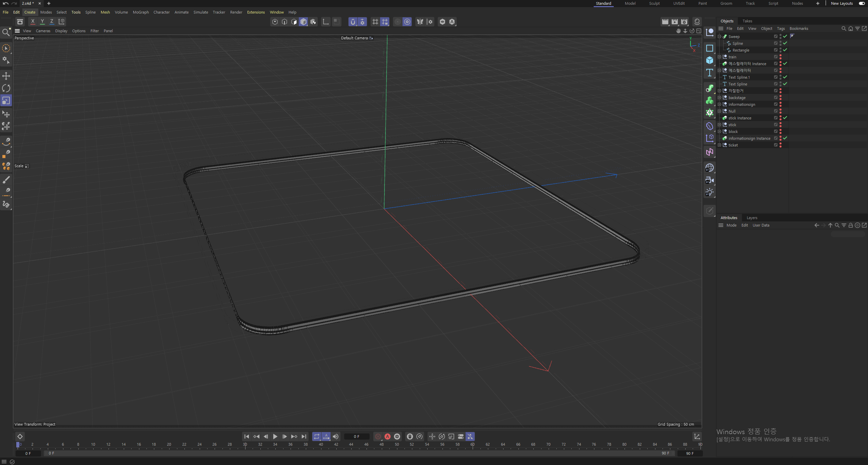Toggle Z axis lock
This screenshot has height=465, width=868.
click(x=52, y=21)
